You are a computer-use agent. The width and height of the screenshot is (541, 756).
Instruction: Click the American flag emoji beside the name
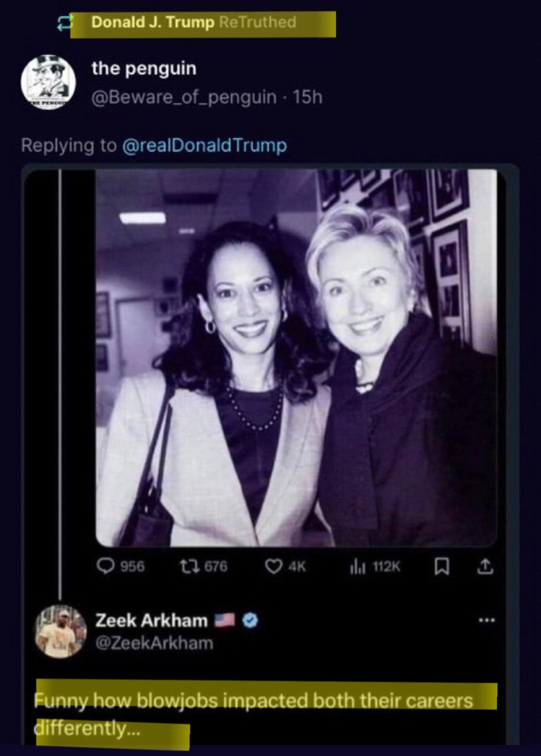224,621
